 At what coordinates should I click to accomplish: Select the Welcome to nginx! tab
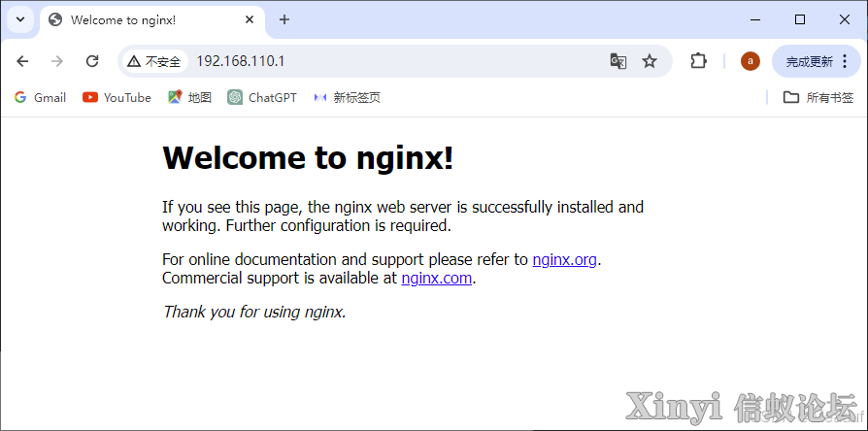(x=152, y=20)
